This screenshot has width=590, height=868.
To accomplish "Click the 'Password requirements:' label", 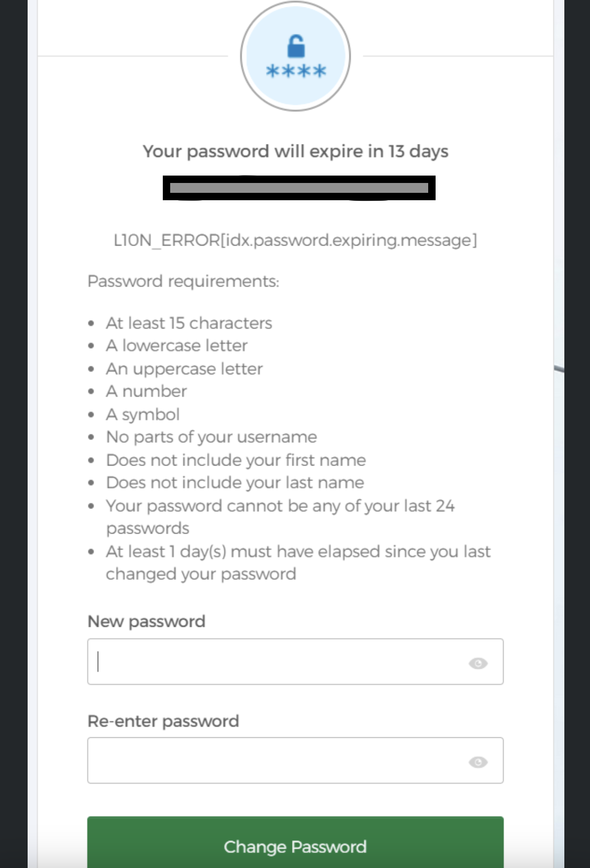I will 183,281.
